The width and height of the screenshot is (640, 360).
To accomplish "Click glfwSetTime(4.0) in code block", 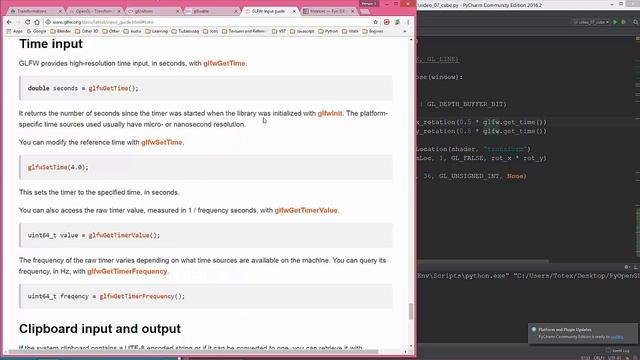I will click(58, 167).
